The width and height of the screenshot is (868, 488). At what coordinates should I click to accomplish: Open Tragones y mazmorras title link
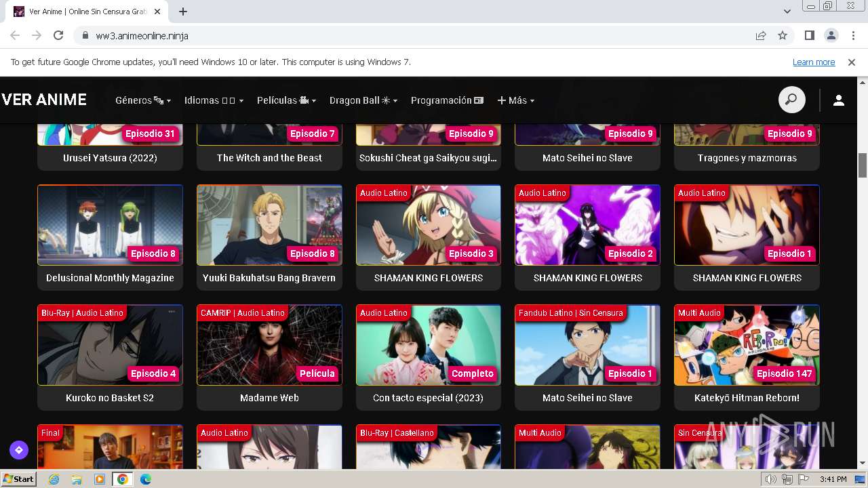[747, 158]
